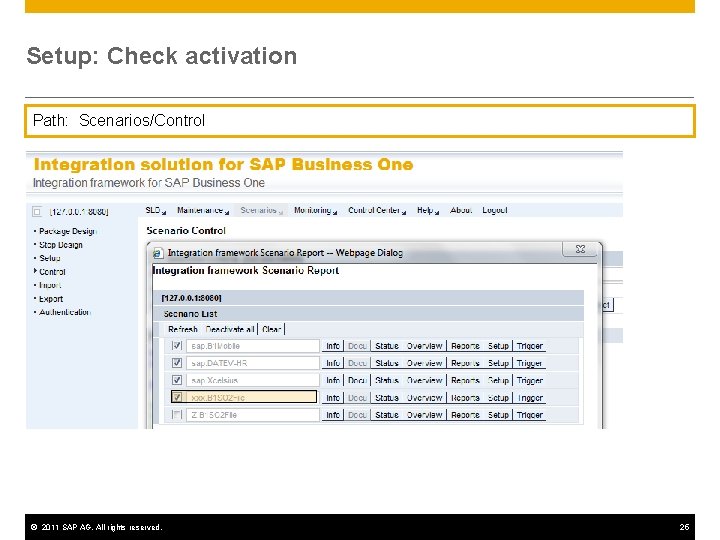Click Setup for sap.Xcelsius
Screen dimensions: 720x540
[x=498, y=380]
